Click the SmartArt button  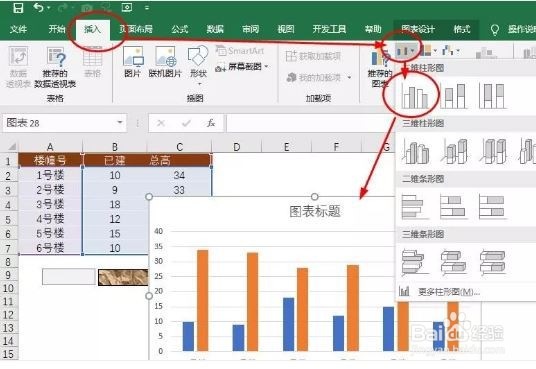240,51
